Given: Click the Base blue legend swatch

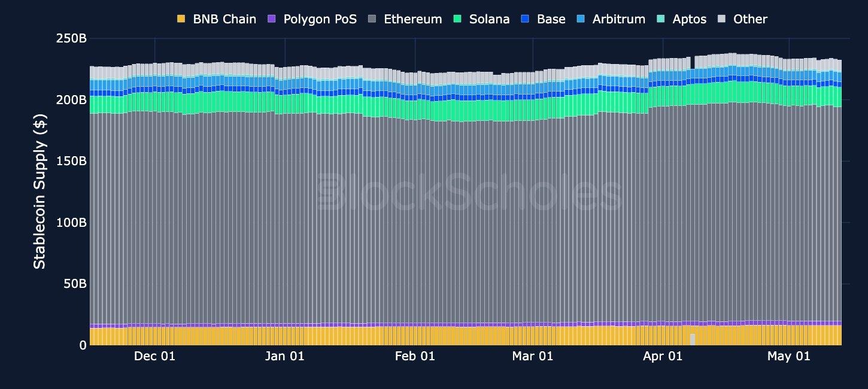Looking at the screenshot, I should (526, 19).
